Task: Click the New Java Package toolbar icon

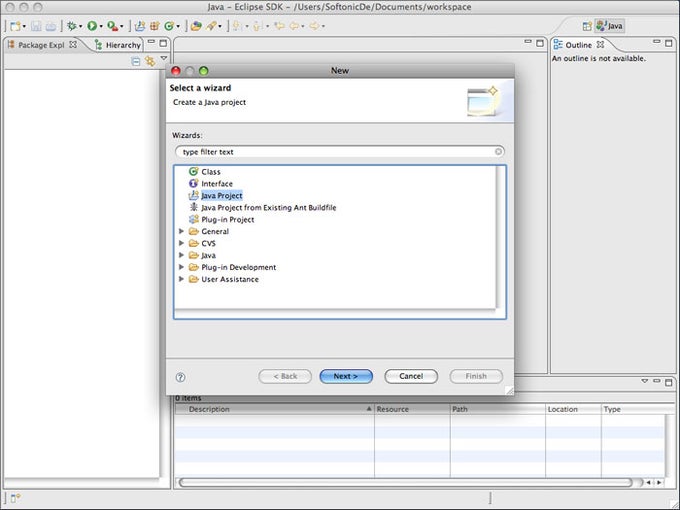Action: coord(154,26)
